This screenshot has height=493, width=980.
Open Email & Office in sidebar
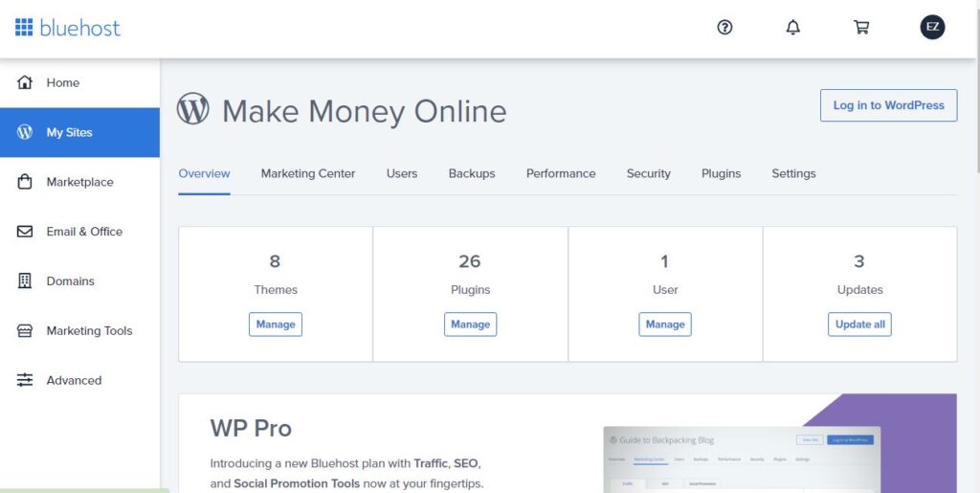tap(79, 232)
